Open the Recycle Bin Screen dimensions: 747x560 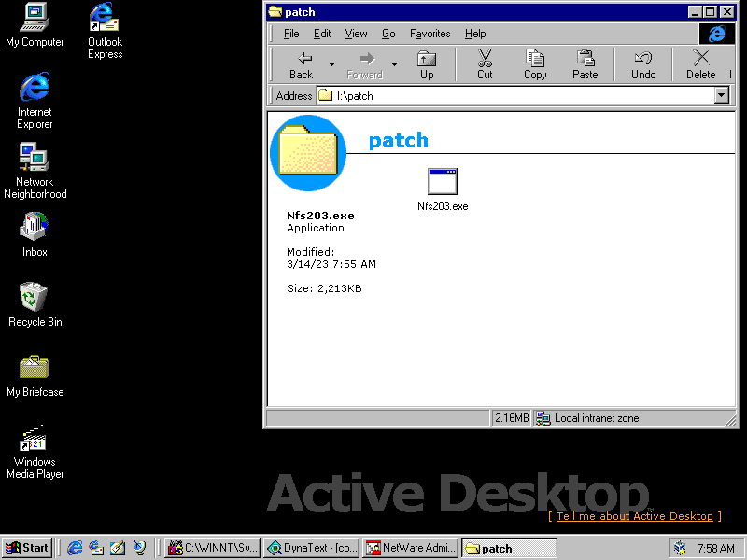pos(35,305)
